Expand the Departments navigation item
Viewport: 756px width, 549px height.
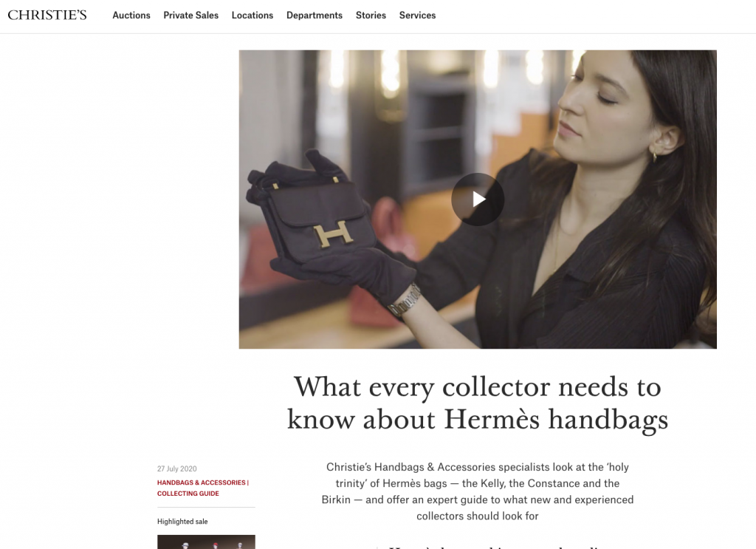click(315, 16)
